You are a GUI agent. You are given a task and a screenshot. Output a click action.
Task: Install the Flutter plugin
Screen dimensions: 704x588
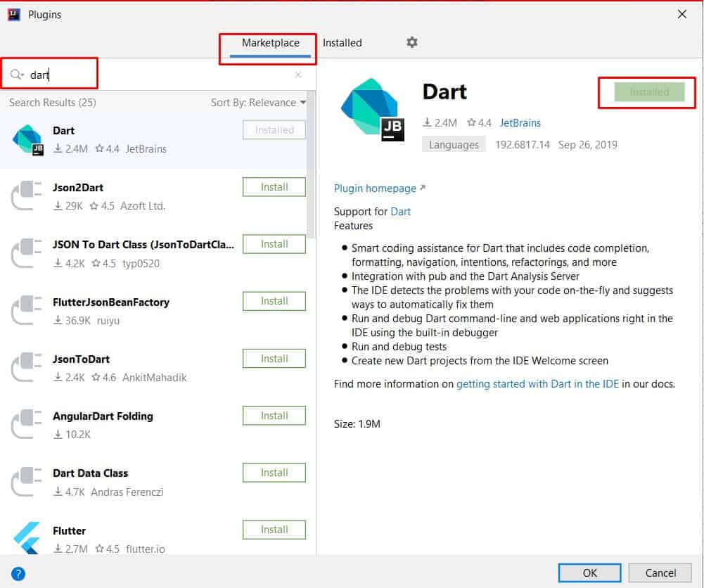pos(274,530)
